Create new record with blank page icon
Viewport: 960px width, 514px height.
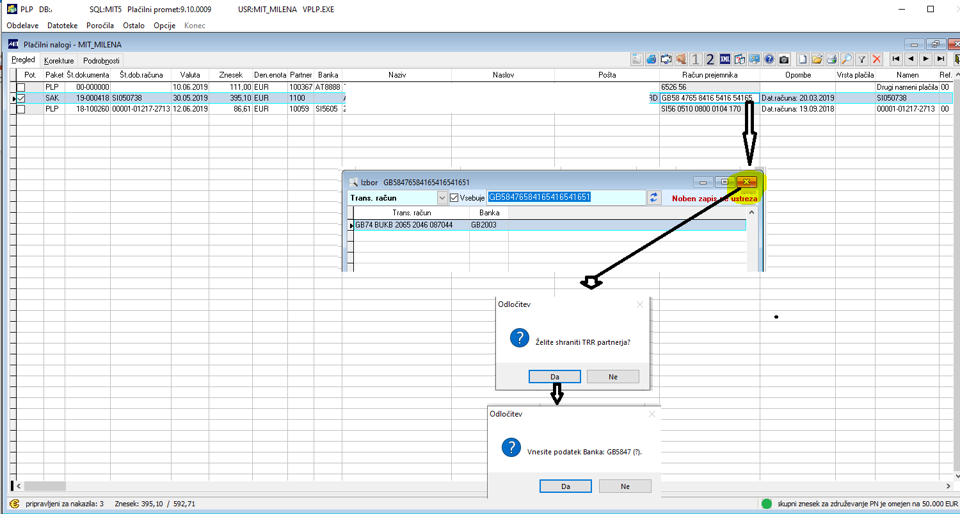803,59
